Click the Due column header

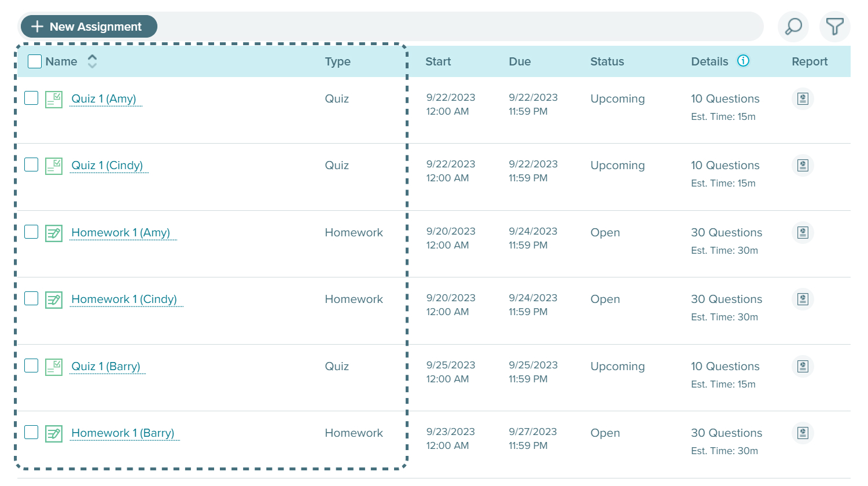point(520,61)
